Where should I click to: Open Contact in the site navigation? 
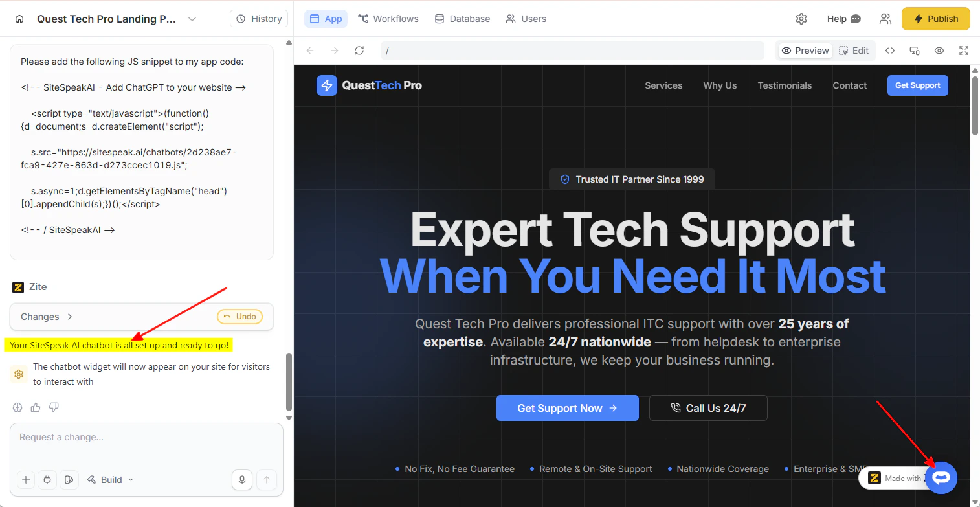tap(849, 85)
